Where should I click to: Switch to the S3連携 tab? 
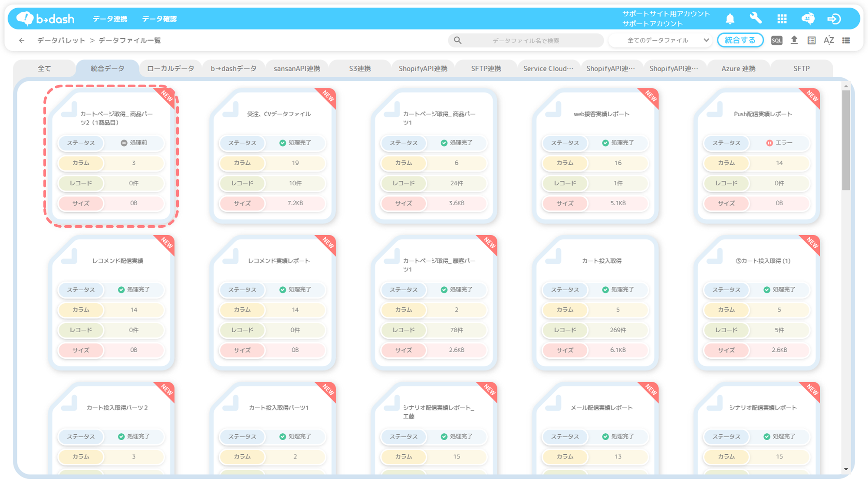(360, 69)
